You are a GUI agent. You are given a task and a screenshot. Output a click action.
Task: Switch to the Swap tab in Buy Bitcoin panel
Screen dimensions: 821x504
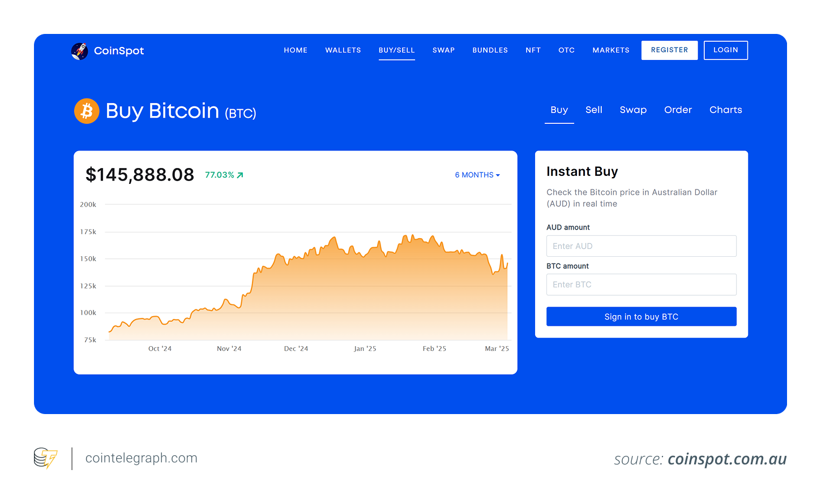633,110
